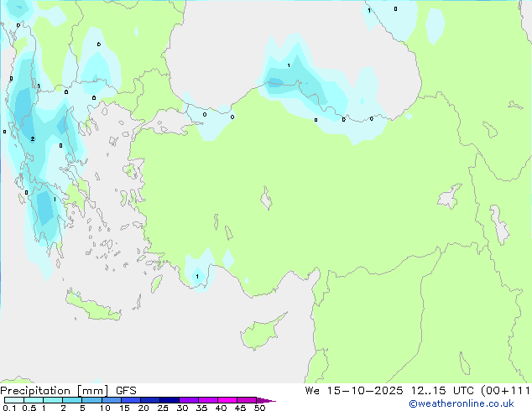Select legend swatch between 2 and 5
Screen dimensions: 532x411
pos(72,400)
